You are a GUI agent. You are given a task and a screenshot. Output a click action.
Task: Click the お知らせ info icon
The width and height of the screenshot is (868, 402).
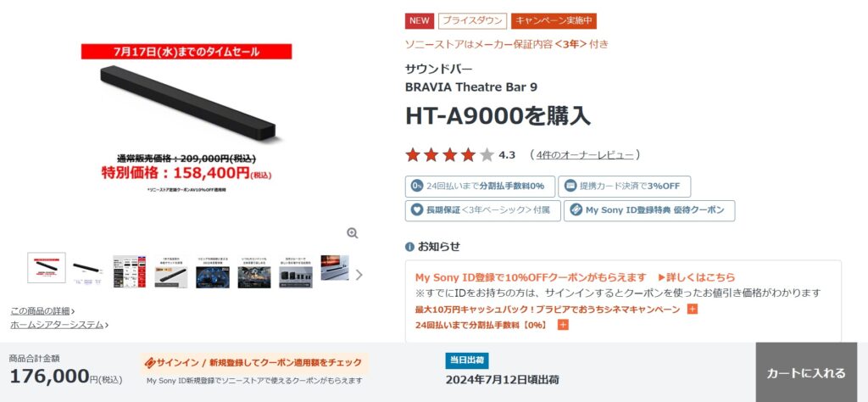[x=409, y=247]
